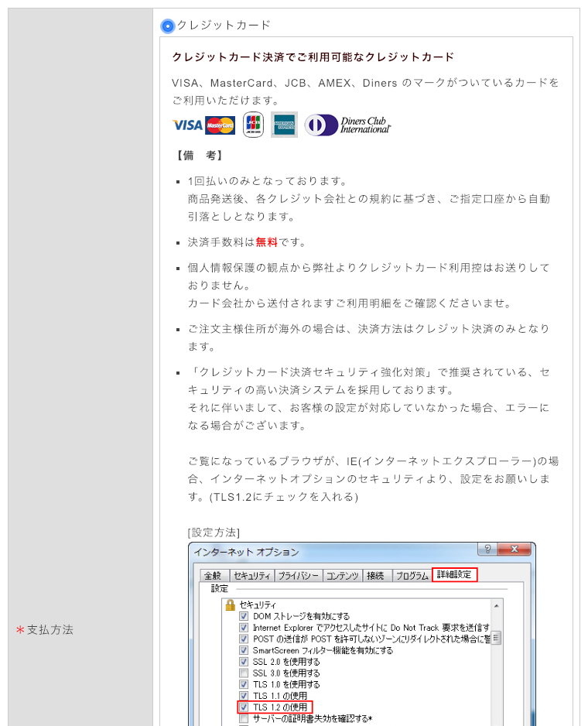Image resolution: width=588 pixels, height=726 pixels.
Task: Click the TLS1.2にチェックを入れる instruction text
Action: pos(284,497)
